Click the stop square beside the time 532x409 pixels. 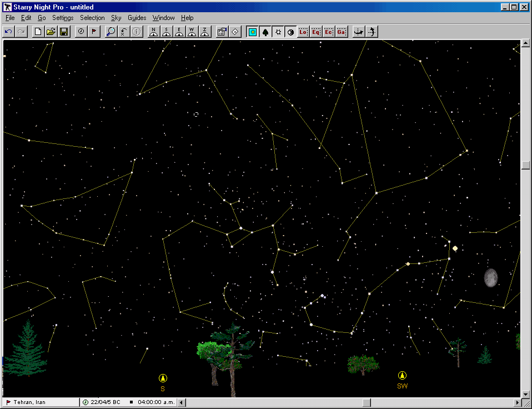point(131,402)
